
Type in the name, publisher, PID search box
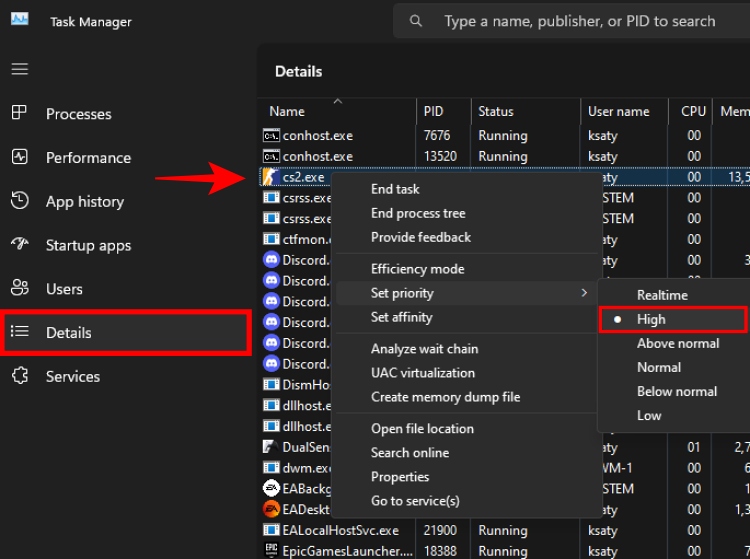tap(580, 21)
